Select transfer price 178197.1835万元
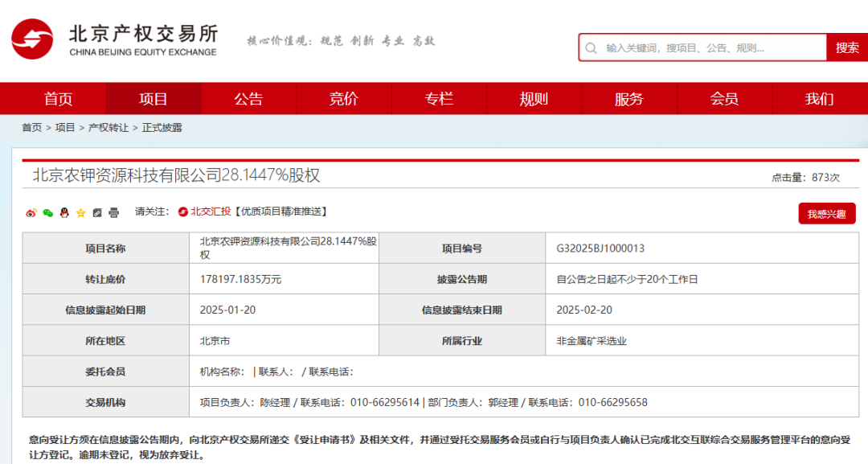 coord(241,280)
